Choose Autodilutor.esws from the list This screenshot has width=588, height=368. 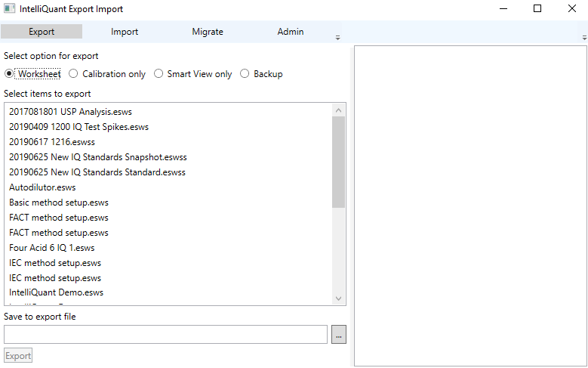[42, 187]
